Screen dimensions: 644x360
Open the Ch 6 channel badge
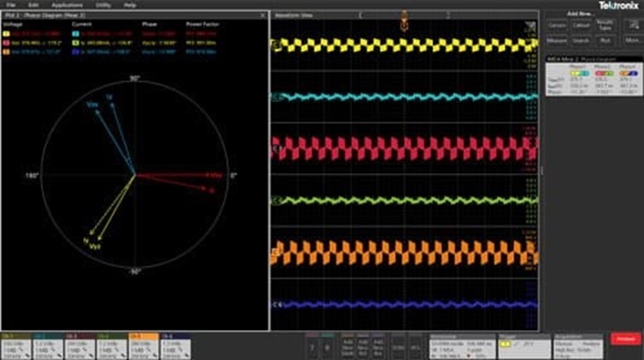(176, 347)
